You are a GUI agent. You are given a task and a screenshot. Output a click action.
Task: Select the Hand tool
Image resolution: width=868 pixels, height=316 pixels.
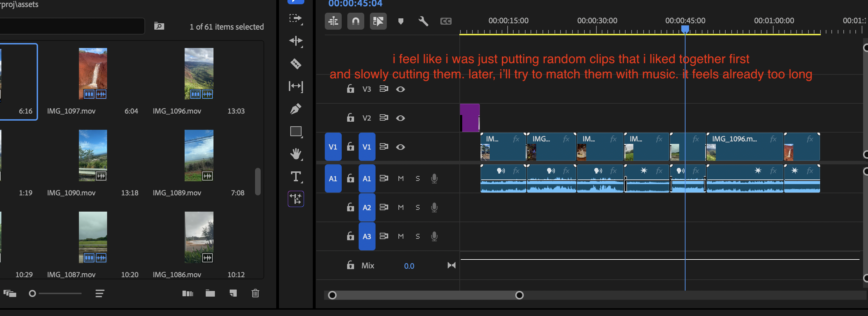tap(296, 154)
